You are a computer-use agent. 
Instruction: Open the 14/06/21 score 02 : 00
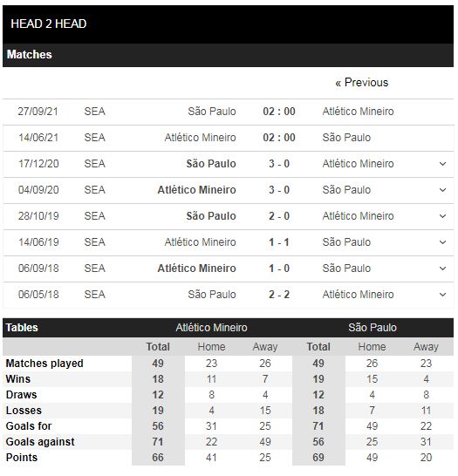tap(279, 138)
